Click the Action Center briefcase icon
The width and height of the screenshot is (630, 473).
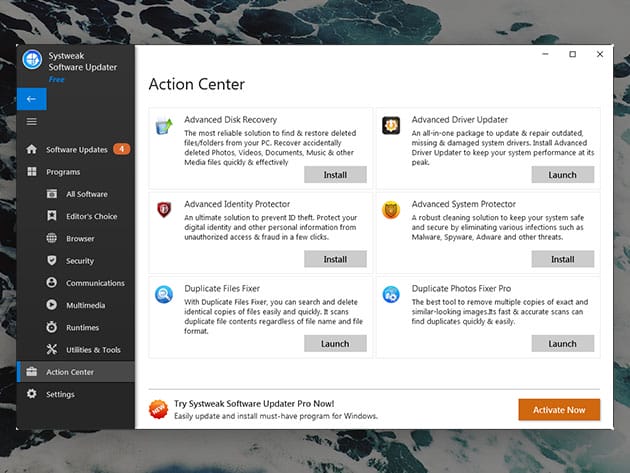(32, 372)
